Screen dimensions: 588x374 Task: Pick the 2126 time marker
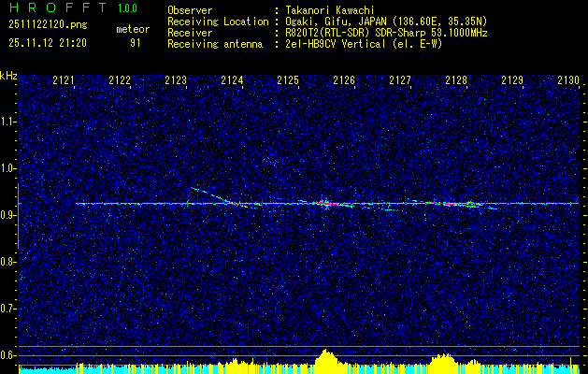(x=344, y=81)
